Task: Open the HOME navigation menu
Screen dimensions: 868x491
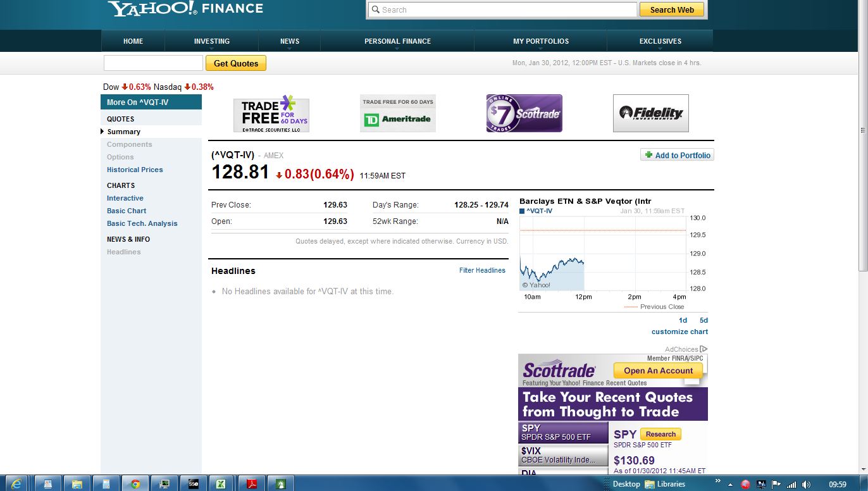Action: point(133,41)
